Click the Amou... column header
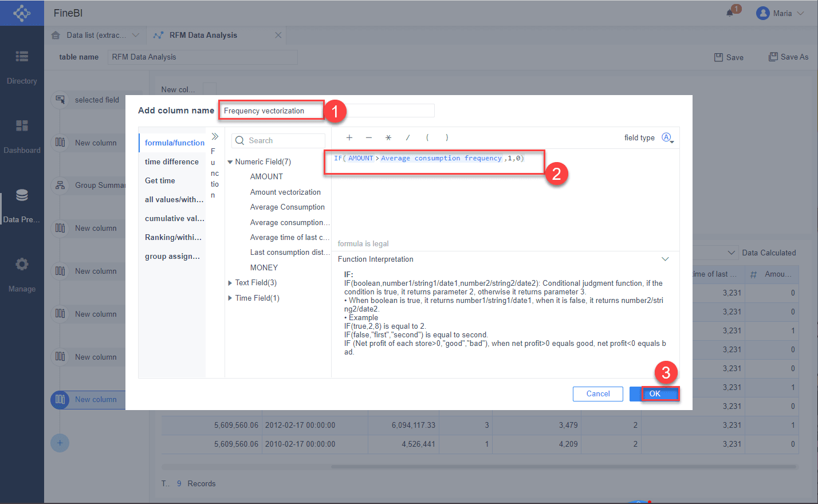The width and height of the screenshot is (818, 504). (x=773, y=274)
